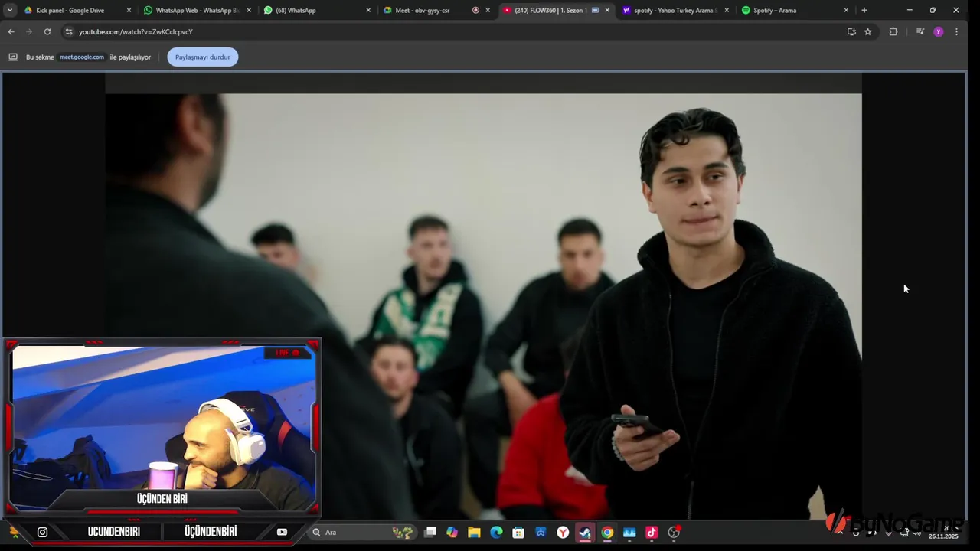The height and width of the screenshot is (551, 980).
Task: Open the Extensions puzzle icon
Action: point(893,31)
